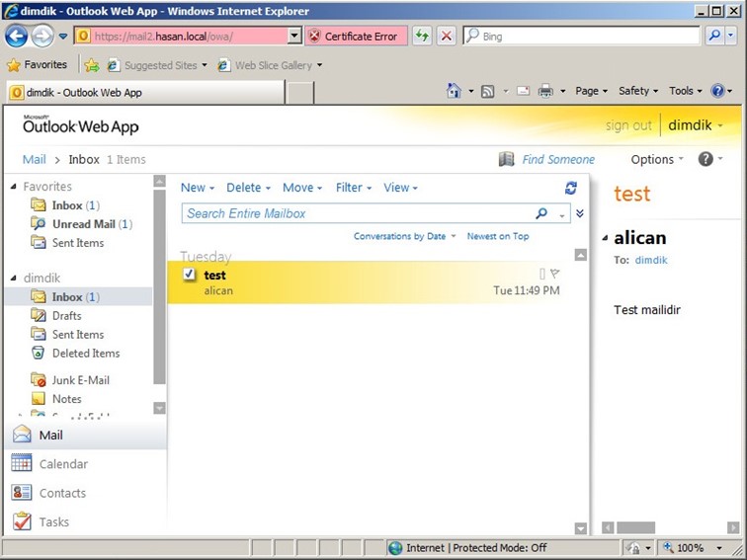The width and height of the screenshot is (747, 560).
Task: Open the Bing search provider dropdown
Action: coord(731,36)
